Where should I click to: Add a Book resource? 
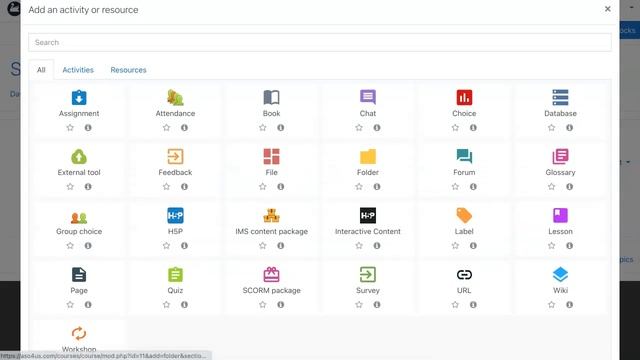pyautogui.click(x=271, y=98)
